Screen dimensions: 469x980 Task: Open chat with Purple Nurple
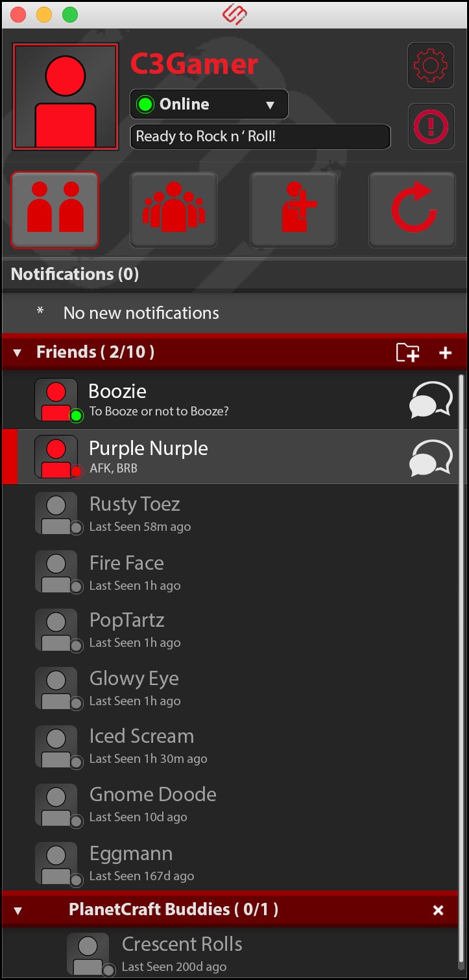(x=431, y=458)
